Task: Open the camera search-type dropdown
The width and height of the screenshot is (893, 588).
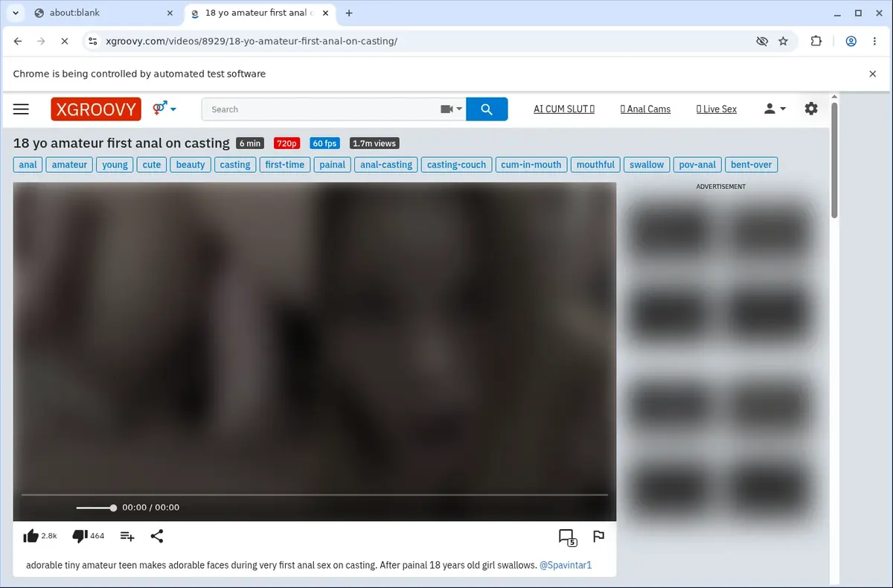Action: point(452,109)
